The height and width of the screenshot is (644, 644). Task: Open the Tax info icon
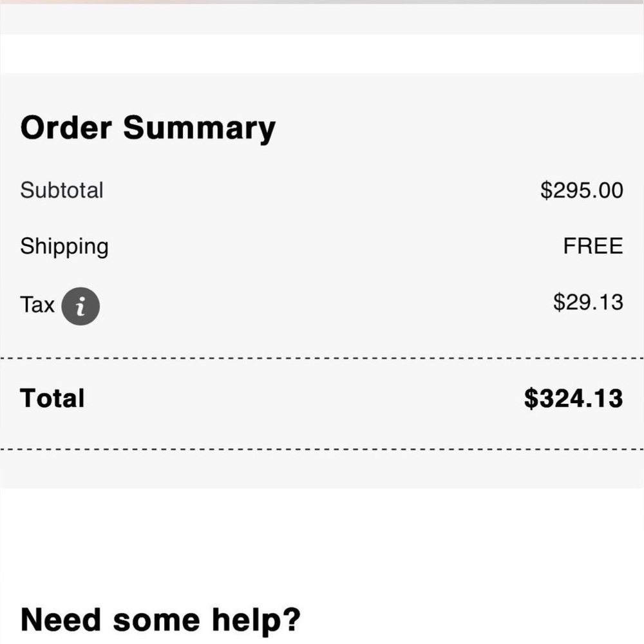pos(80,306)
